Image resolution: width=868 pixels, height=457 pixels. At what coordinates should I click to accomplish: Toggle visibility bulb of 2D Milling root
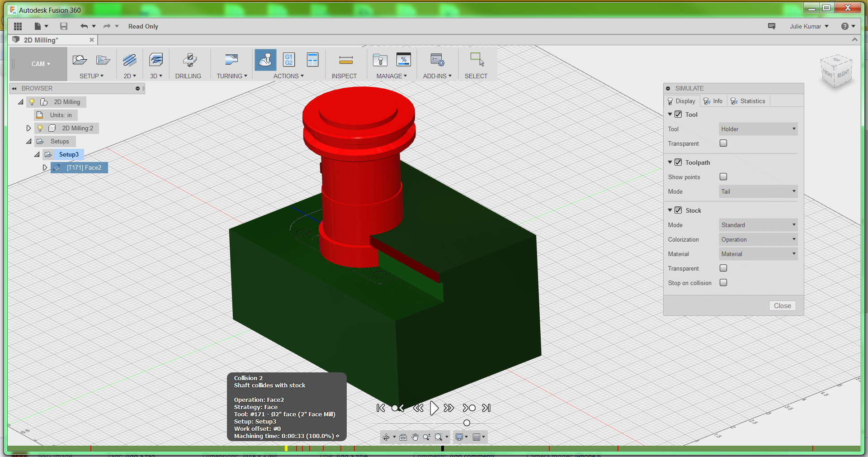[x=32, y=102]
